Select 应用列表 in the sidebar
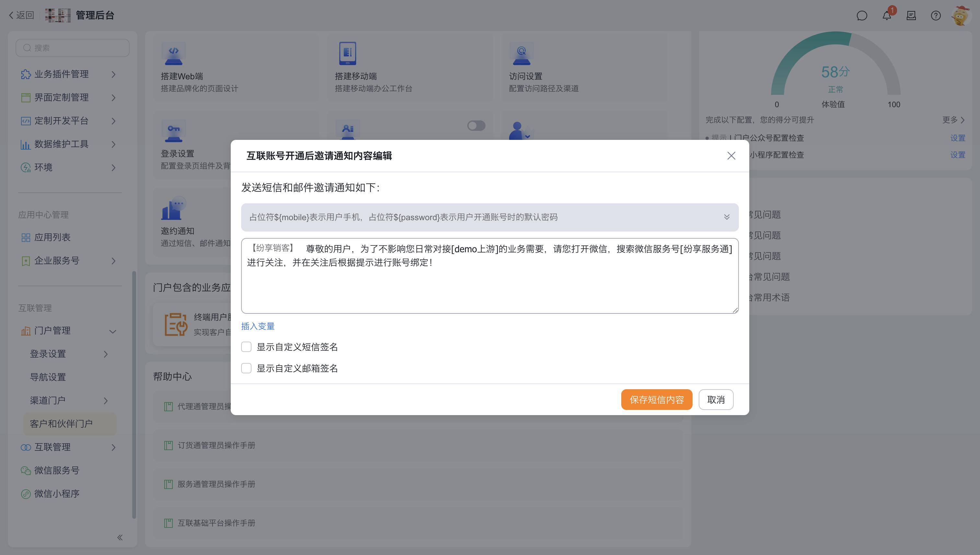The image size is (980, 555). 52,237
